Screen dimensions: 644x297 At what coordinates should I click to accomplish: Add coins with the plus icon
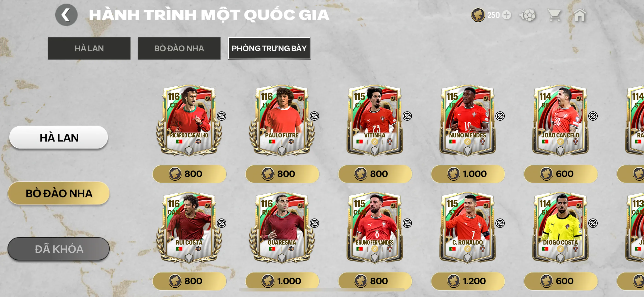pos(506,15)
